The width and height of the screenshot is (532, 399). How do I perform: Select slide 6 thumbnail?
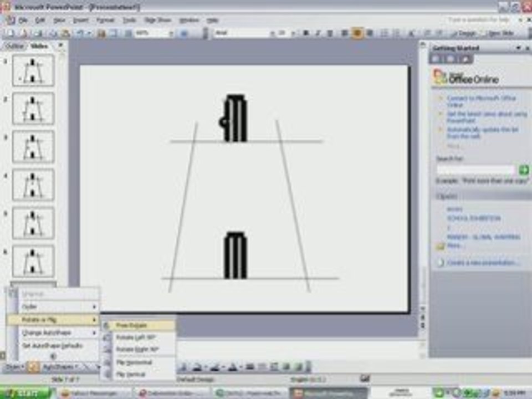coord(33,261)
